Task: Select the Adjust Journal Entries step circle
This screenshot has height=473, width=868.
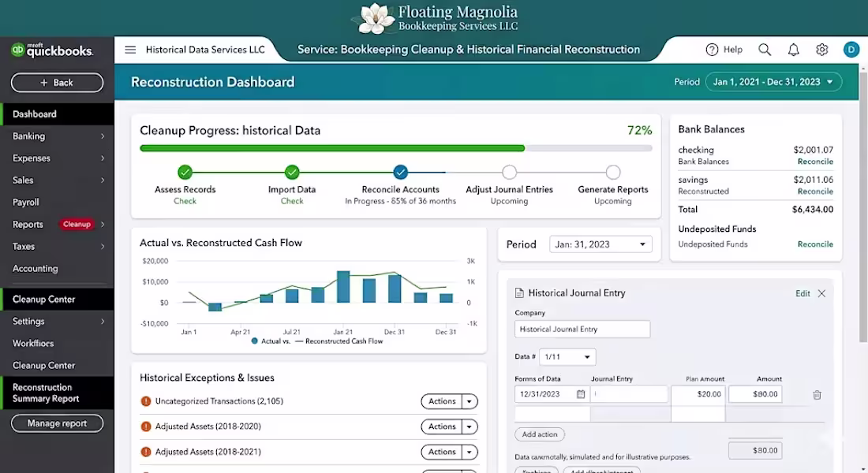Action: click(509, 172)
